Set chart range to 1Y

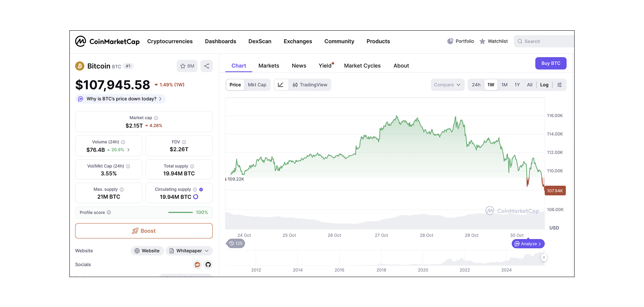[517, 85]
